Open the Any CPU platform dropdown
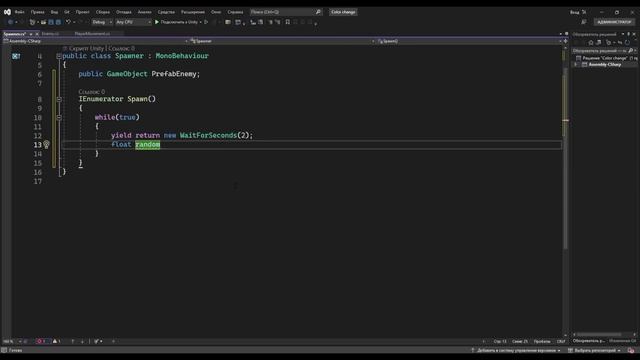The height and width of the screenshot is (360, 640). [x=133, y=22]
